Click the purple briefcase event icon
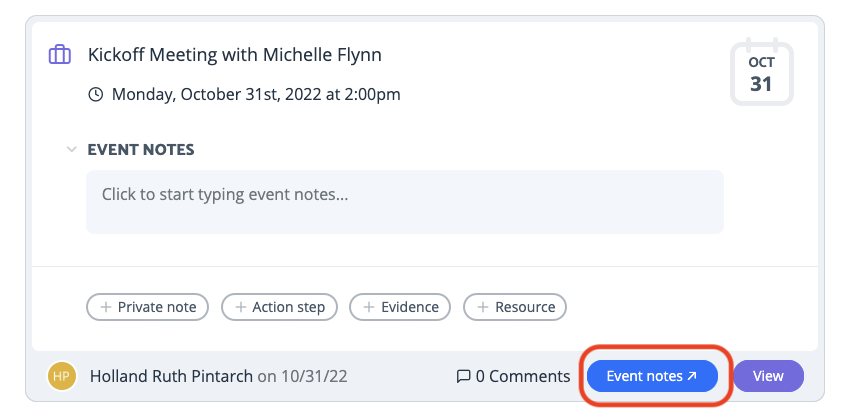This screenshot has height=418, width=846. (60, 55)
